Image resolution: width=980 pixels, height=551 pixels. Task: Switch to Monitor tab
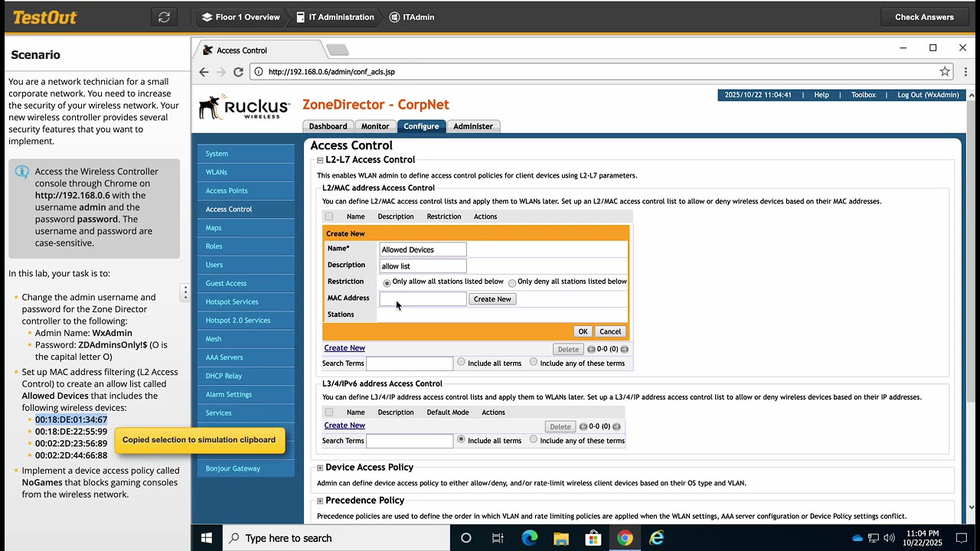pyautogui.click(x=375, y=126)
